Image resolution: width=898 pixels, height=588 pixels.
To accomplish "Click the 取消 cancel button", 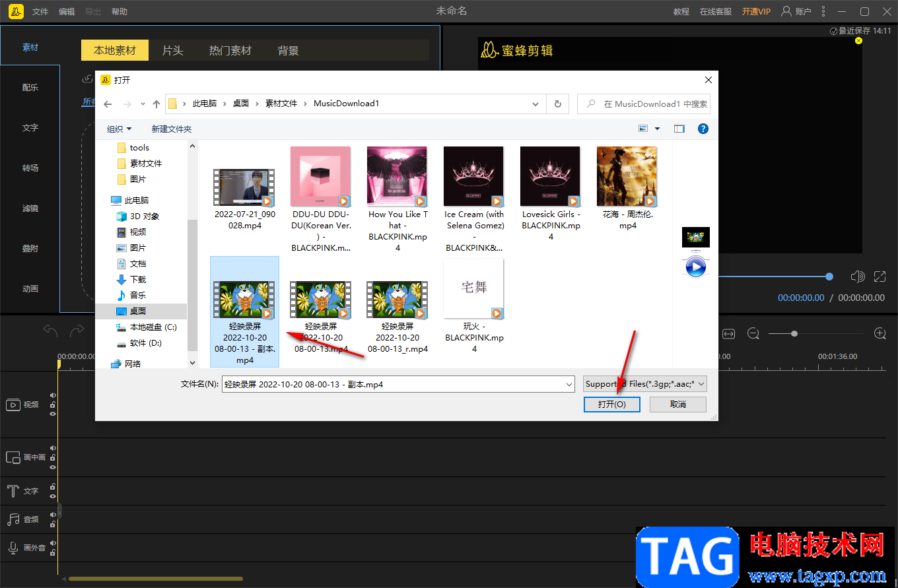I will pyautogui.click(x=678, y=404).
